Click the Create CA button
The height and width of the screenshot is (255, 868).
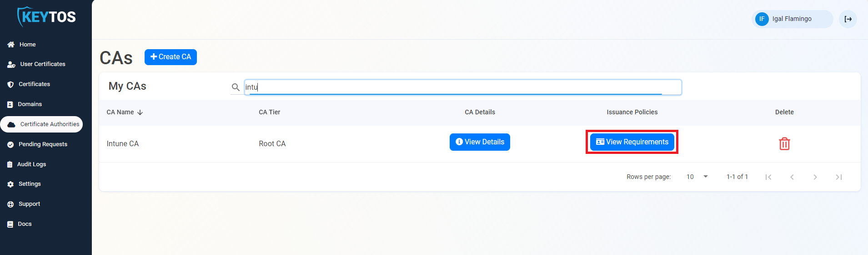point(171,57)
